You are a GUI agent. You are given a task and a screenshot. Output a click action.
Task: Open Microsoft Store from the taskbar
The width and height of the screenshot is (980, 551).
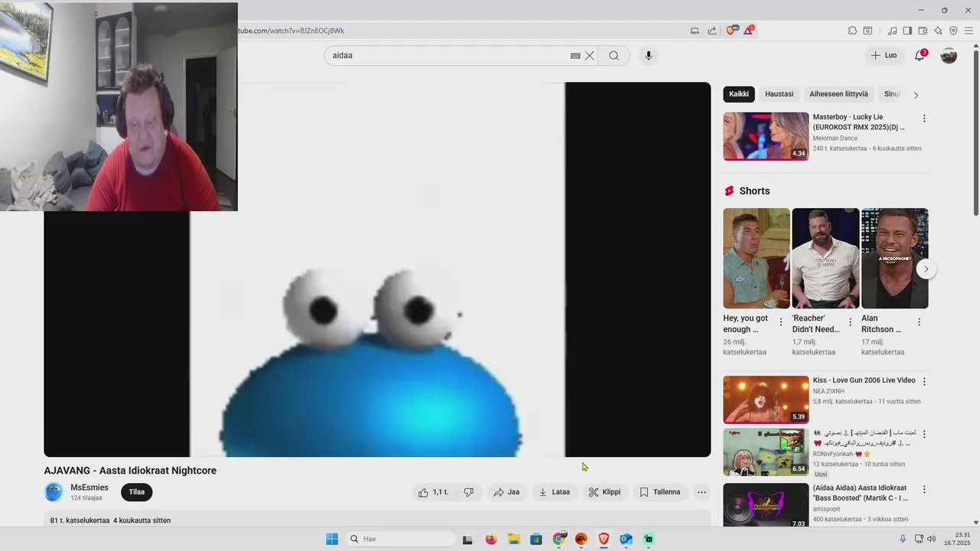pos(536,539)
